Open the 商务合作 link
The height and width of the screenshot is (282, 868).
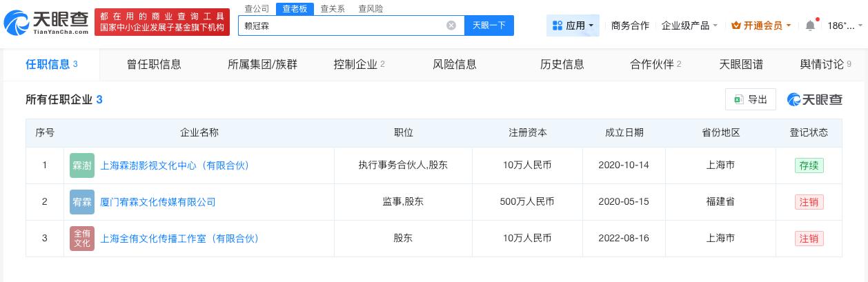click(x=630, y=26)
